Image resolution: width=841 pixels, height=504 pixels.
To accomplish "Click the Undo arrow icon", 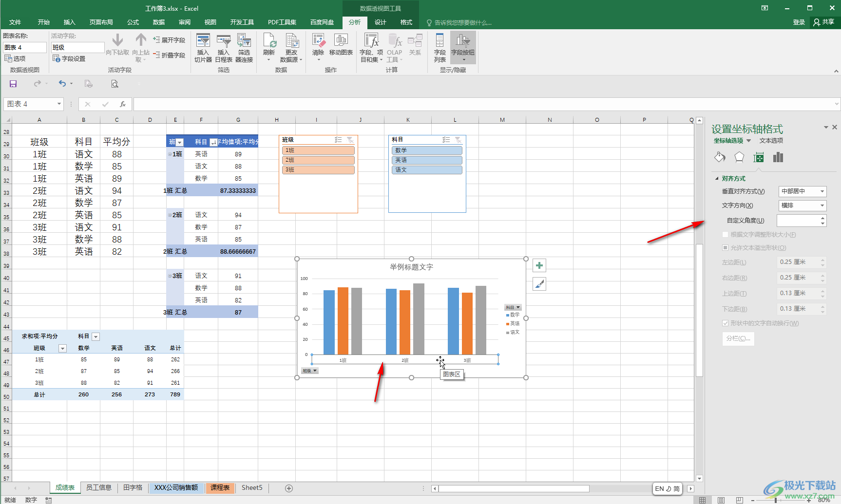I will 62,84.
